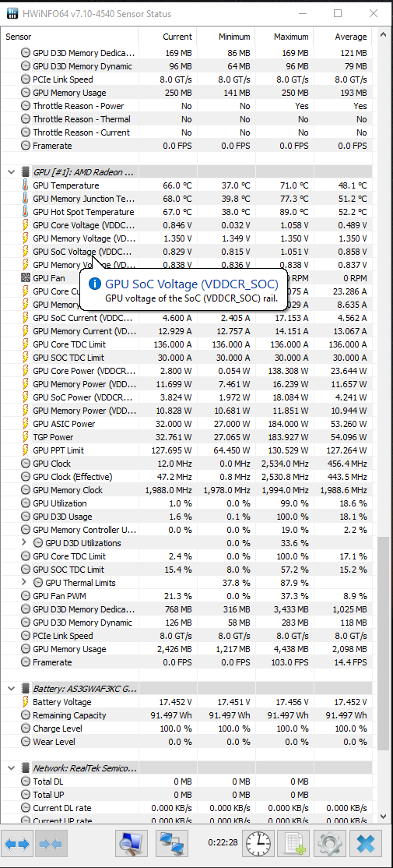Click thermometer icon beside GPU Temperature
The height and width of the screenshot is (868, 393).
[26, 185]
